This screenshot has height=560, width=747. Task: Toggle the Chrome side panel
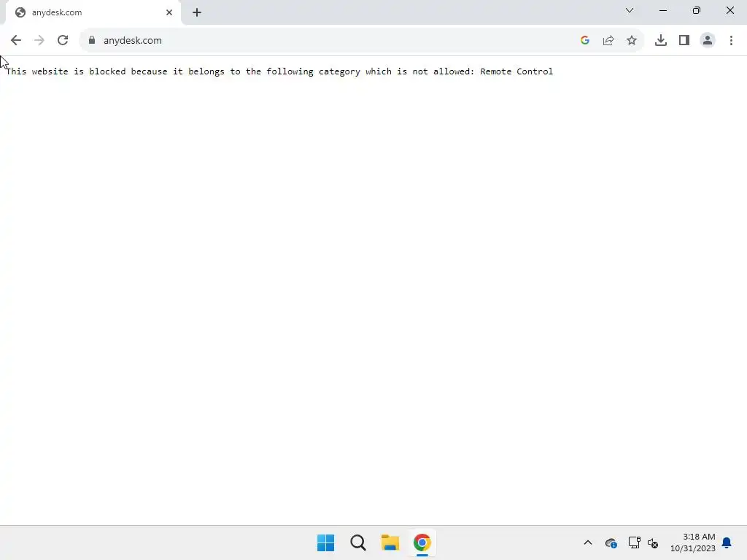pos(684,41)
